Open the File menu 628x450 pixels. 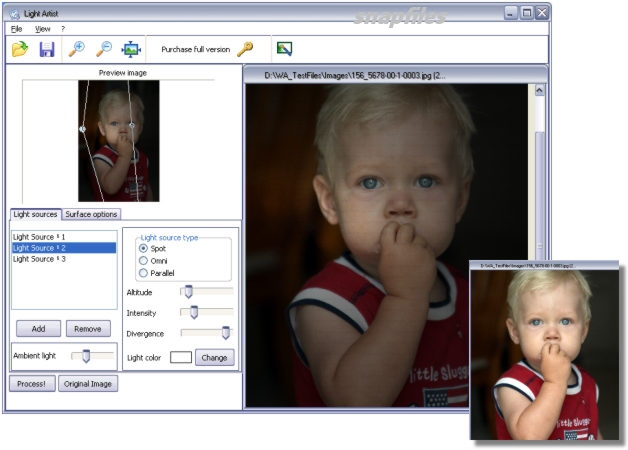16,29
